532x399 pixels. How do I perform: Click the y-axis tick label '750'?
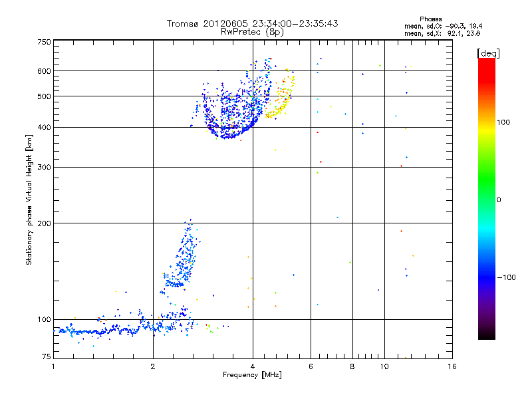44,42
